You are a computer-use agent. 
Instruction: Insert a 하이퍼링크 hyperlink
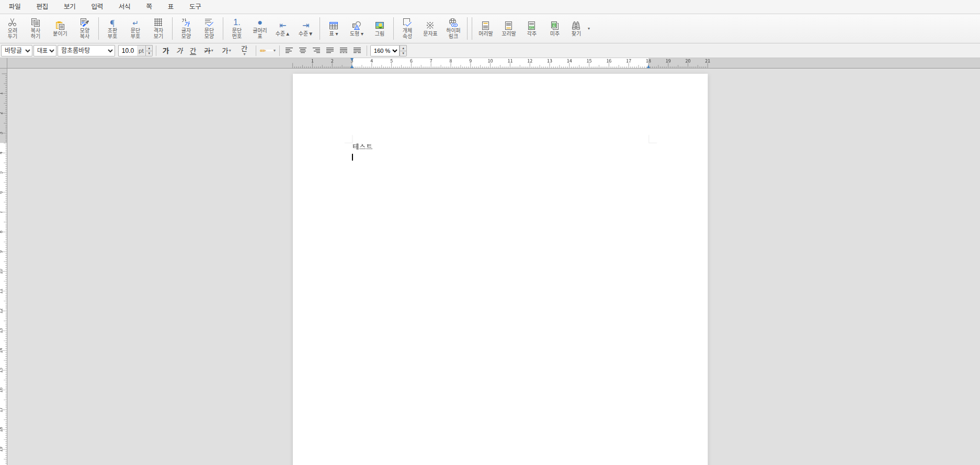(x=453, y=28)
